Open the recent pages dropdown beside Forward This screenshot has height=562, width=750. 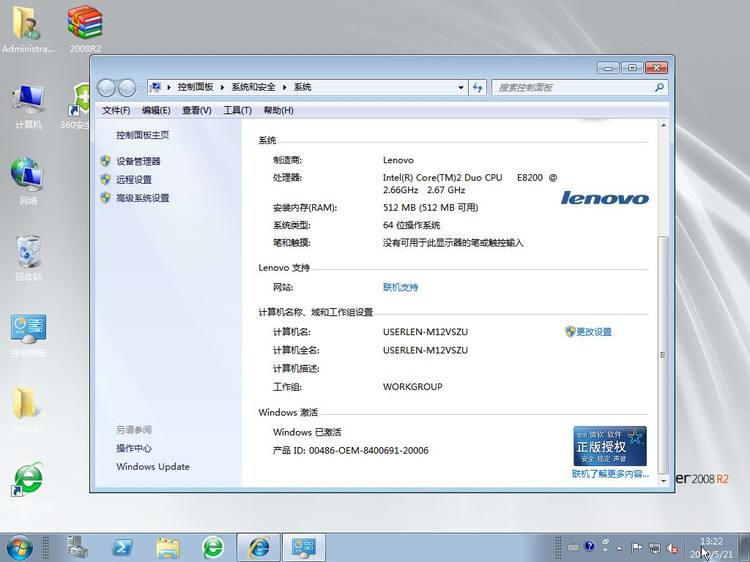(142, 88)
